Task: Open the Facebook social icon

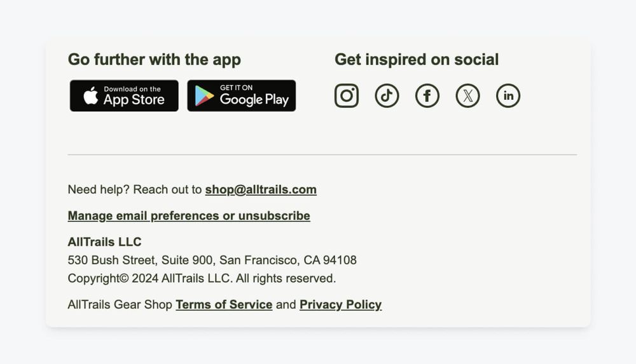Action: pos(427,96)
